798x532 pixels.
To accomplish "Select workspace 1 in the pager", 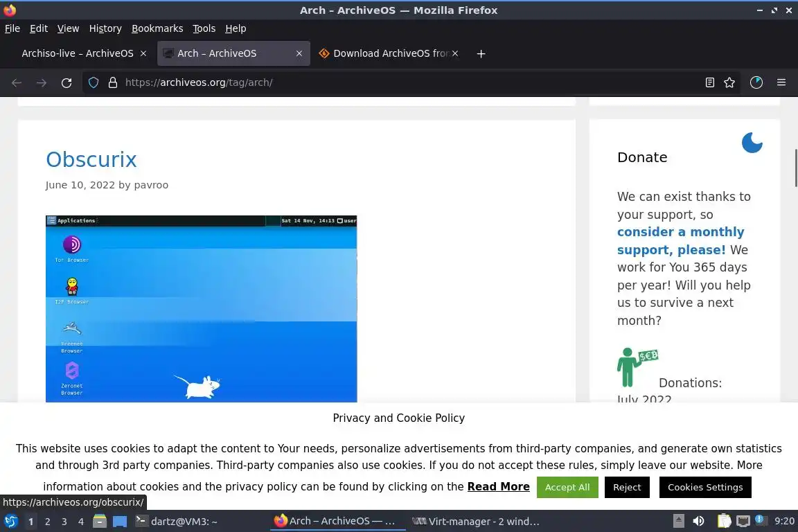I will [31, 522].
